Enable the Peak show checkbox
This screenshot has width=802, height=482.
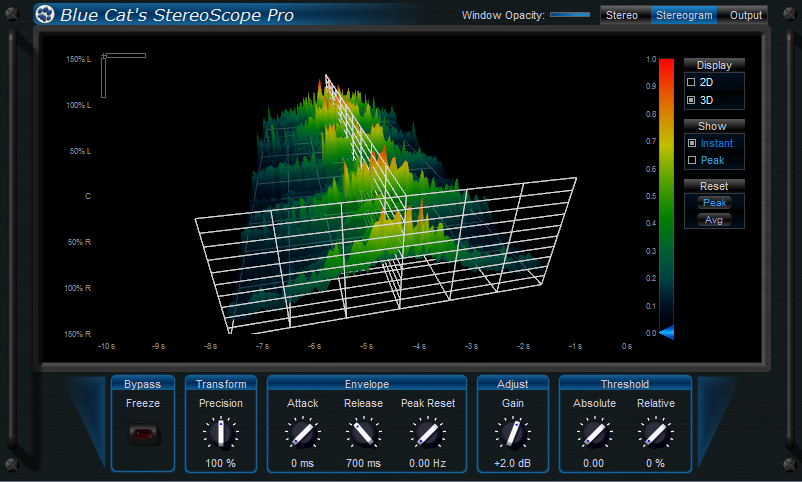[x=692, y=160]
